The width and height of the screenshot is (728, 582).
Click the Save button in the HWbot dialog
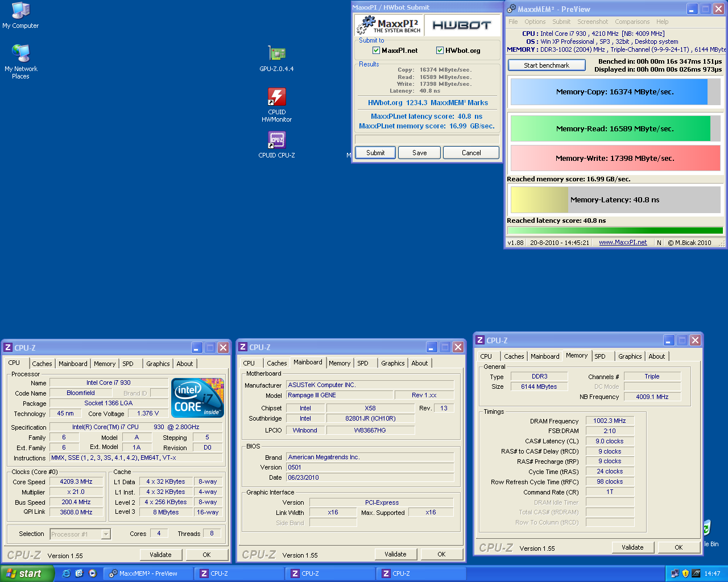pyautogui.click(x=420, y=153)
